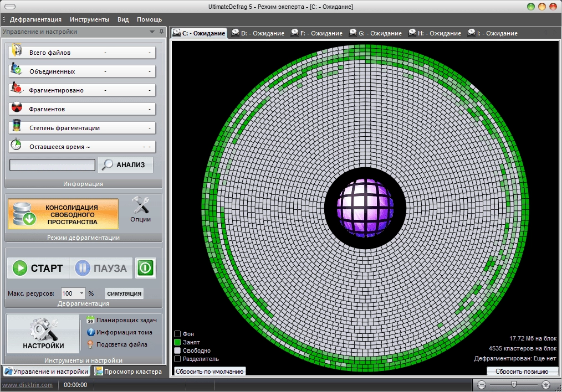Click Сбросить позицию button
The image size is (562, 392).
[x=522, y=371]
